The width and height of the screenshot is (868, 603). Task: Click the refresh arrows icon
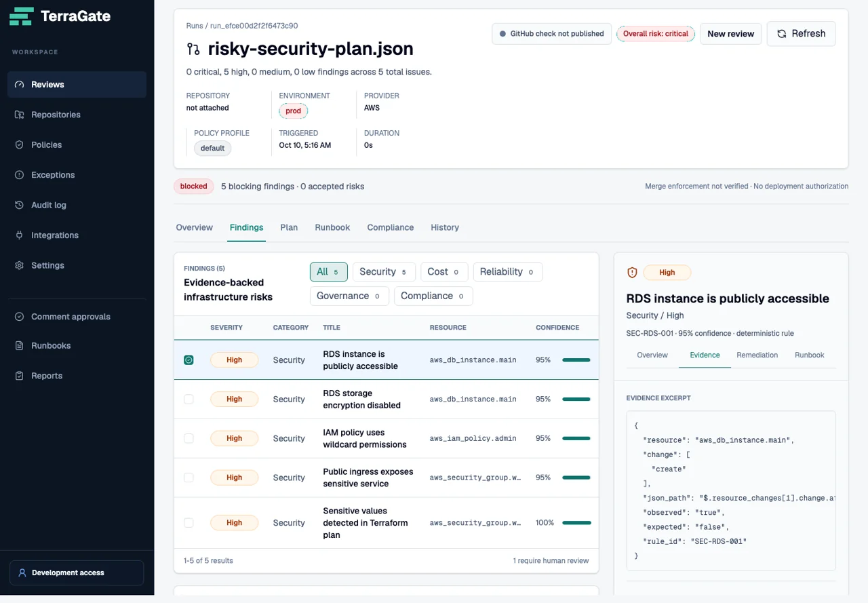(x=782, y=33)
